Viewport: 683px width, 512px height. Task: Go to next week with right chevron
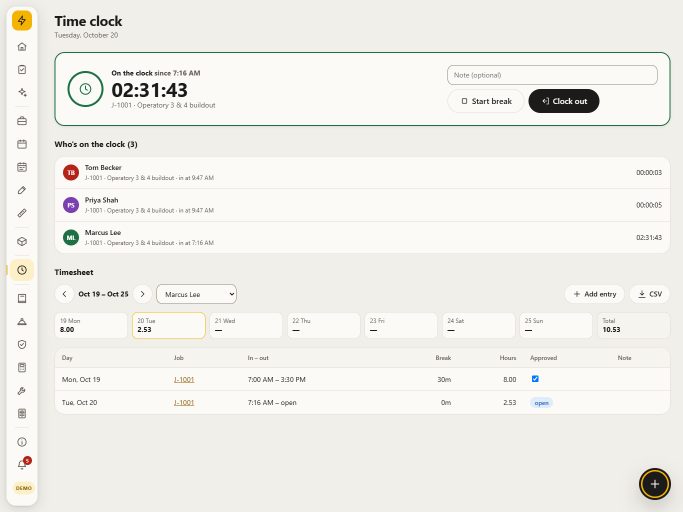(142, 294)
